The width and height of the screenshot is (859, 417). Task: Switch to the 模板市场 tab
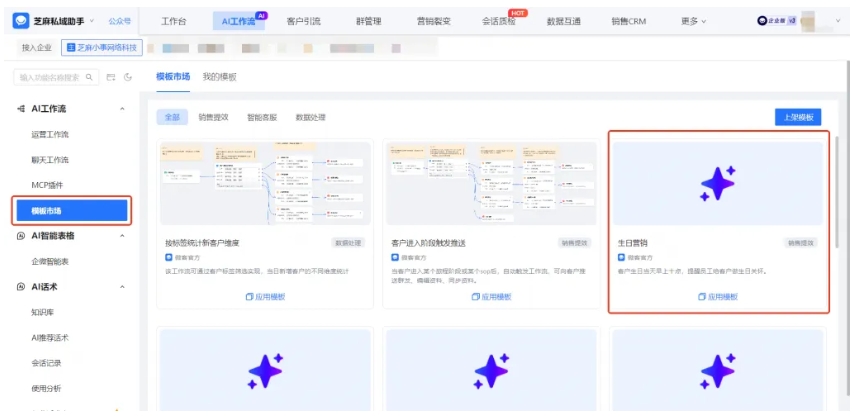[173, 77]
